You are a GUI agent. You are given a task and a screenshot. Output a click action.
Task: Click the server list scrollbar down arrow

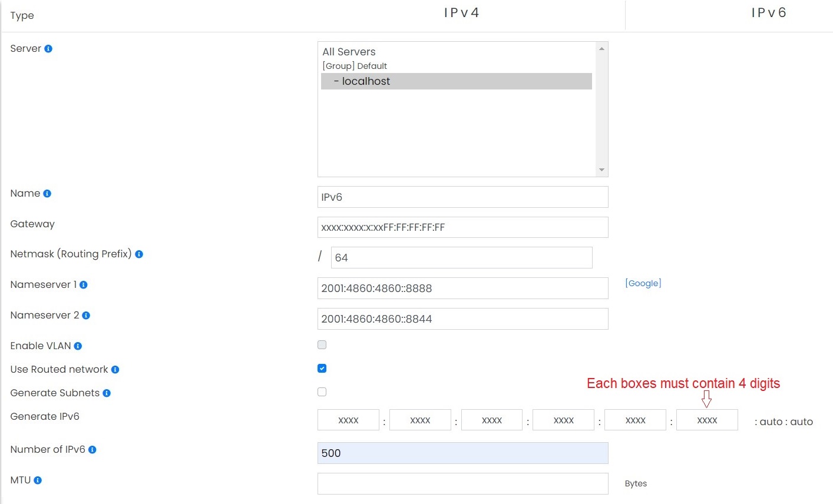point(603,171)
